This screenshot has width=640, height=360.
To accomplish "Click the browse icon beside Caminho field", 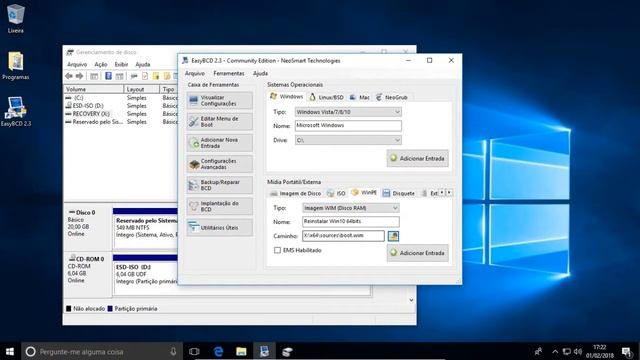I will point(393,236).
